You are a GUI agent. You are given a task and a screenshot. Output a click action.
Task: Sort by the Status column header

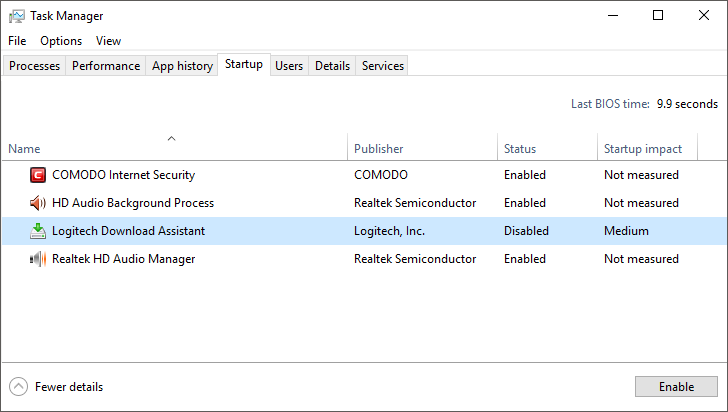pos(520,149)
